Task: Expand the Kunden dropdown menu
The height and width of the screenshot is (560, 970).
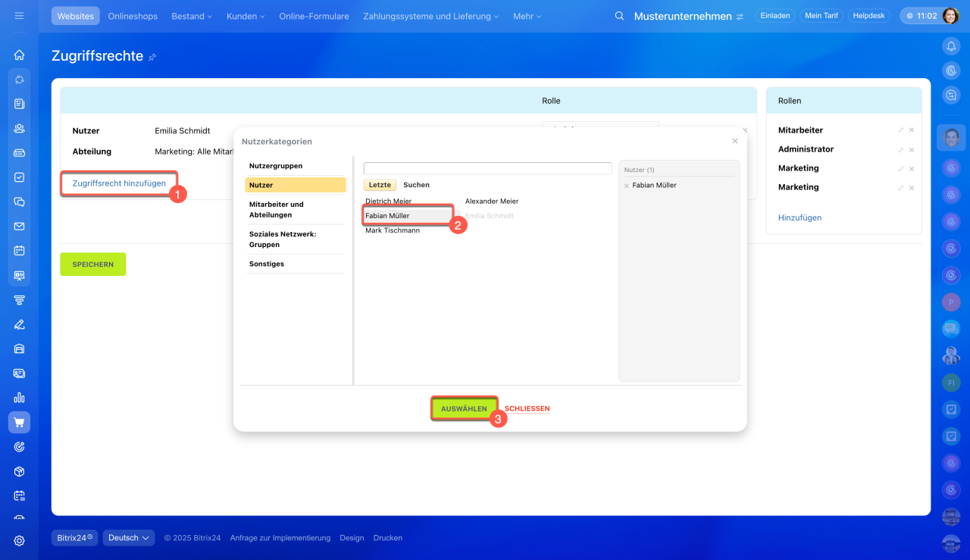Action: click(246, 16)
